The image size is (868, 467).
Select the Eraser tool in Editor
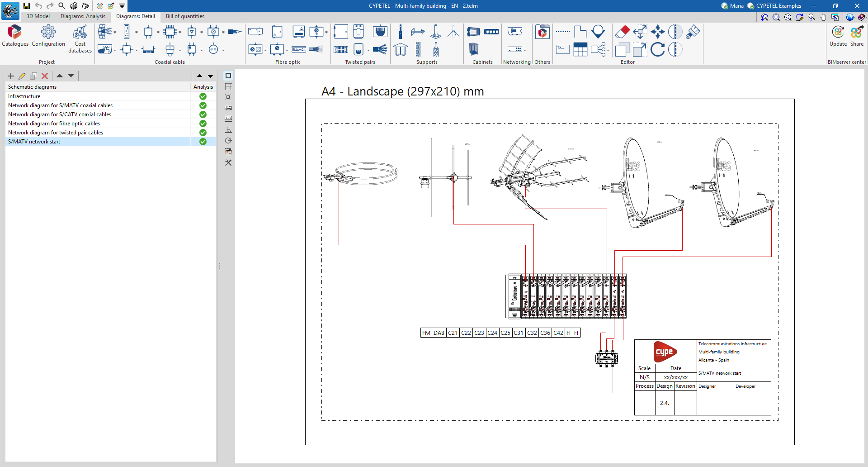coord(622,32)
